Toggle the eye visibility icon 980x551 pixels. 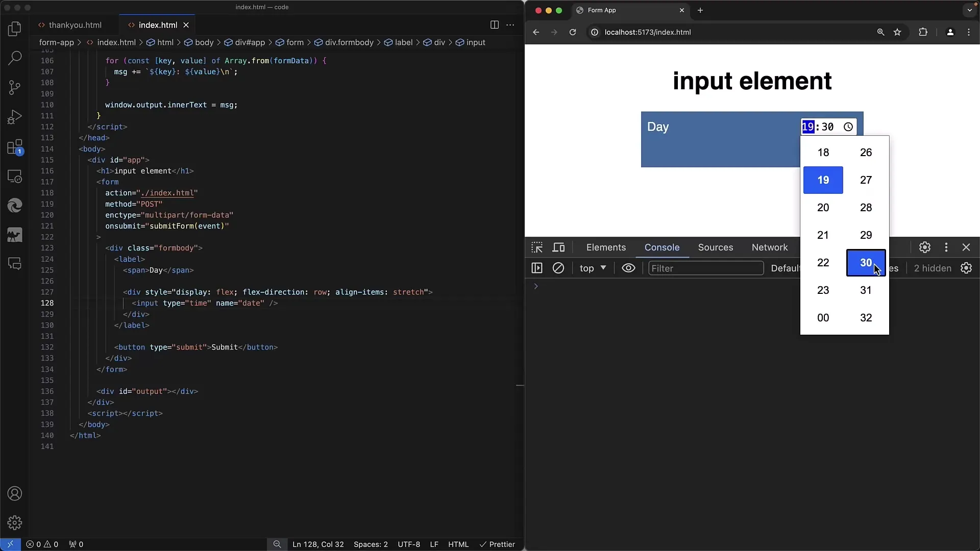[x=628, y=268]
